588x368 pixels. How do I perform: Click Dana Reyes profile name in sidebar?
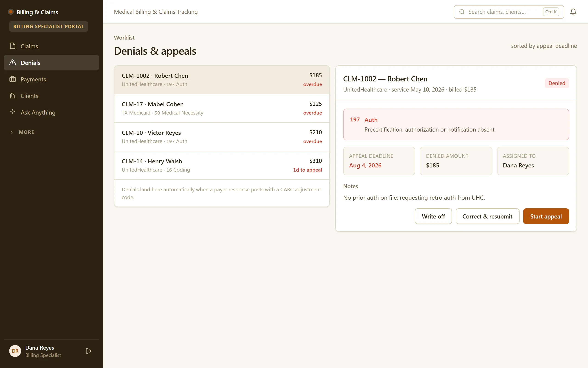(40, 348)
